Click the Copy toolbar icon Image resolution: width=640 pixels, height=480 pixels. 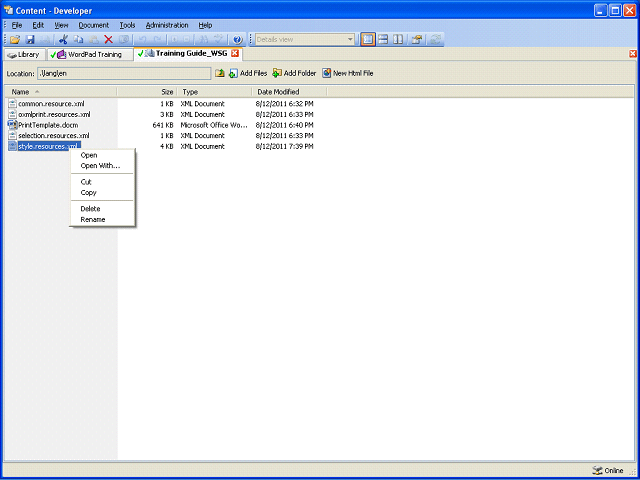click(78, 40)
